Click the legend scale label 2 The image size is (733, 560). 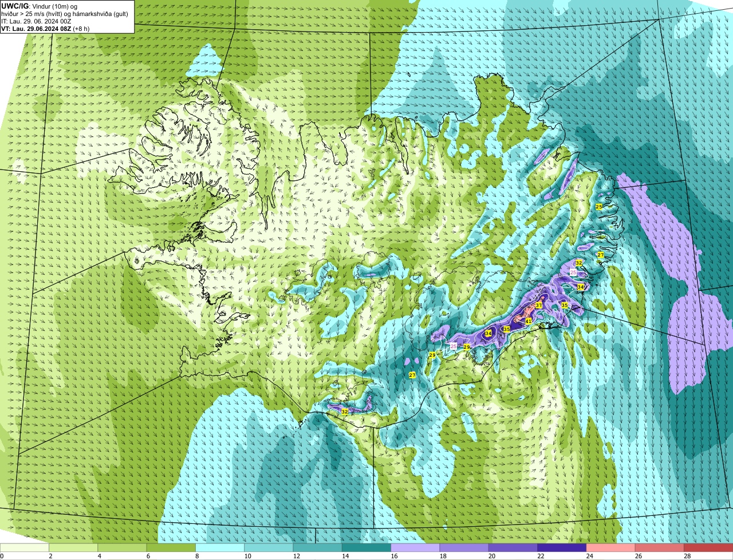click(x=50, y=556)
